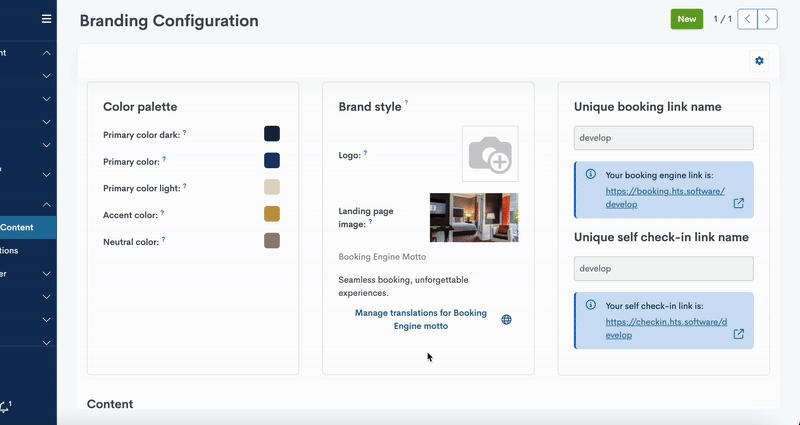The height and width of the screenshot is (425, 800).
Task: Click help icon next to Primary color dark
Action: (185, 133)
